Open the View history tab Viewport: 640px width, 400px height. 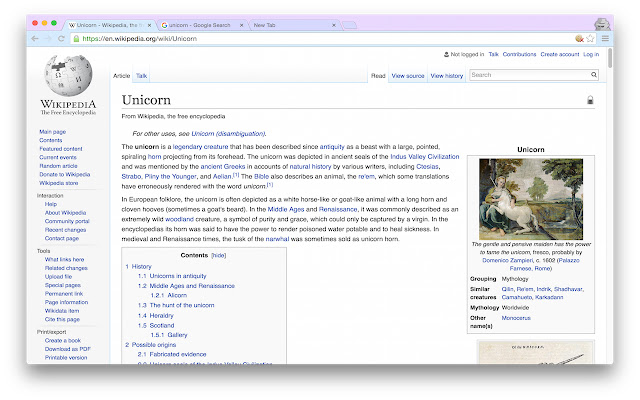(x=447, y=76)
